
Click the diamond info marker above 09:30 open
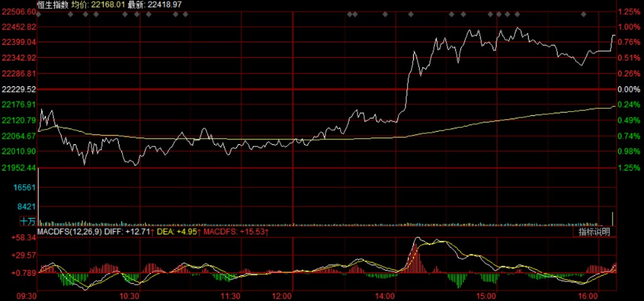click(x=38, y=14)
